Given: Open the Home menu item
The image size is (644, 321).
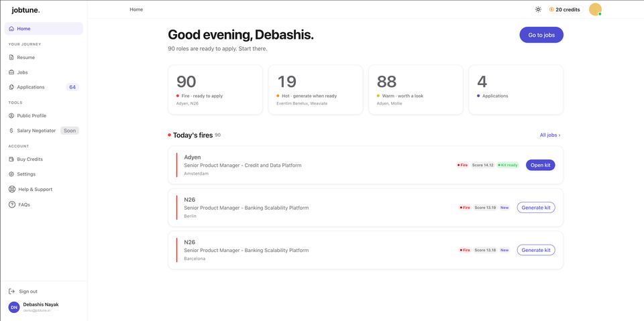Looking at the screenshot, I should tap(44, 29).
